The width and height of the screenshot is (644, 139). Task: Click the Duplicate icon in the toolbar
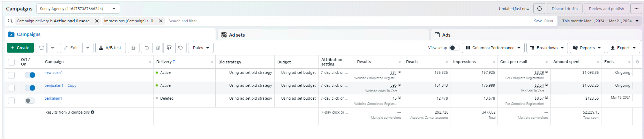click(x=42, y=48)
